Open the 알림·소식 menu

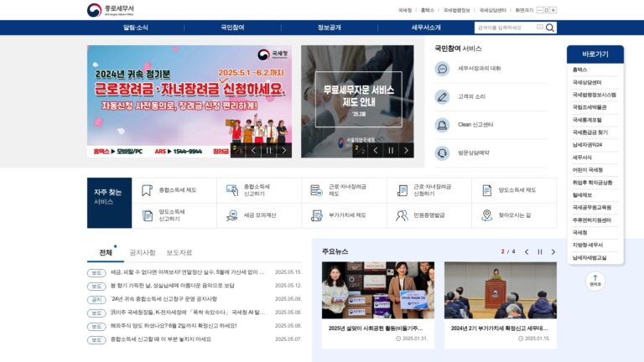136,28
